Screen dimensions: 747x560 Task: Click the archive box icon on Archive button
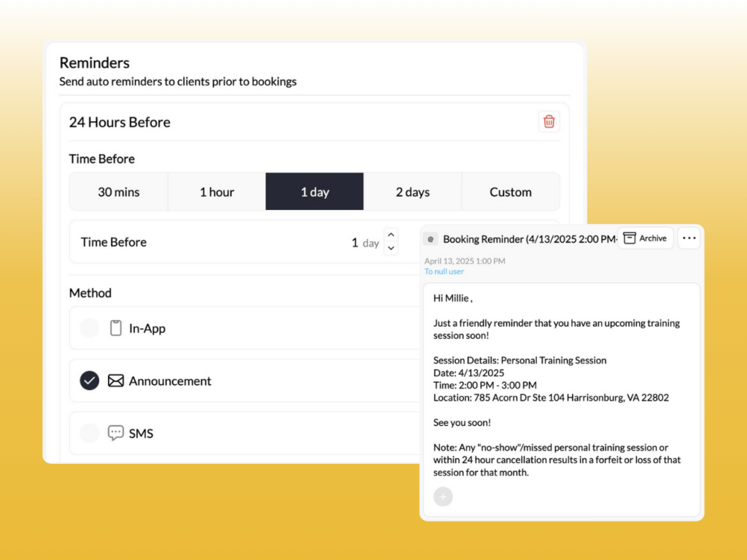[629, 238]
